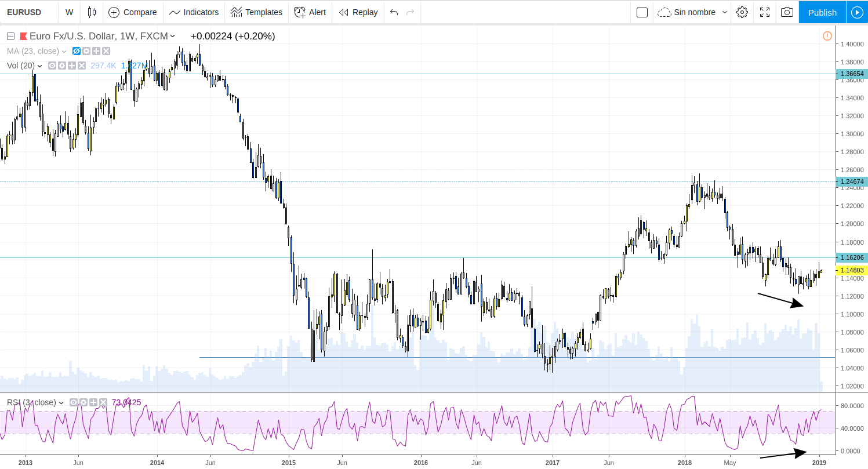Take a chart snapshot with the camera icon
This screenshot has height=469, width=868.
[787, 12]
